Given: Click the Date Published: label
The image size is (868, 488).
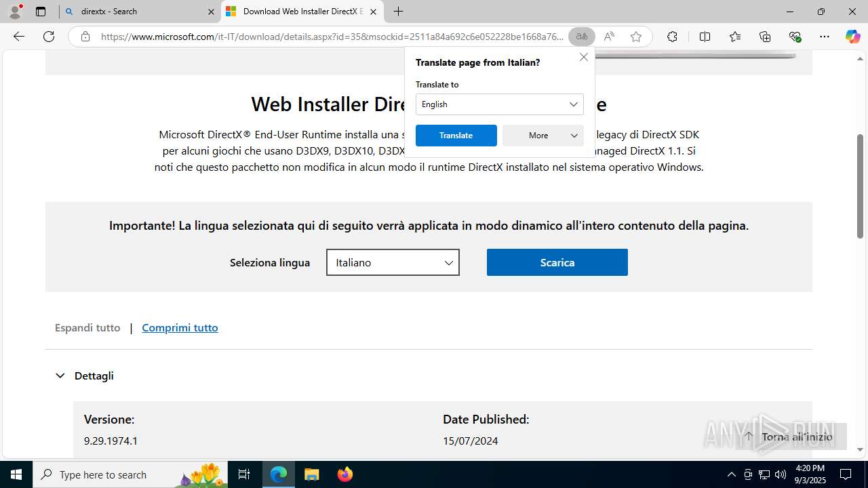Looking at the screenshot, I should coord(486,420).
